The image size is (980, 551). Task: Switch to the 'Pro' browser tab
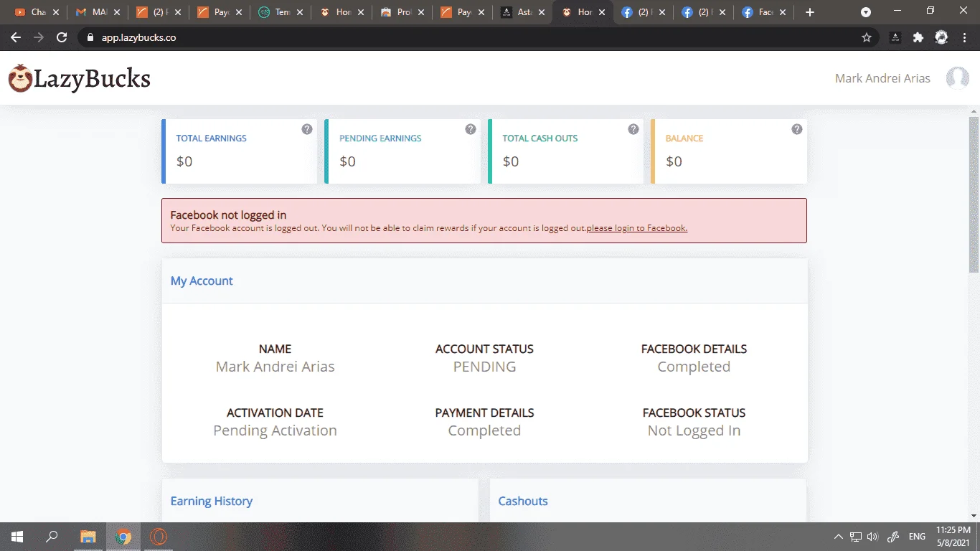(x=402, y=12)
